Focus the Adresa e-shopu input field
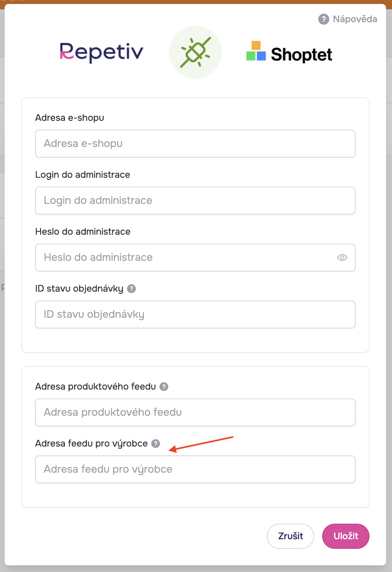Image resolution: width=392 pixels, height=572 pixels. point(195,144)
